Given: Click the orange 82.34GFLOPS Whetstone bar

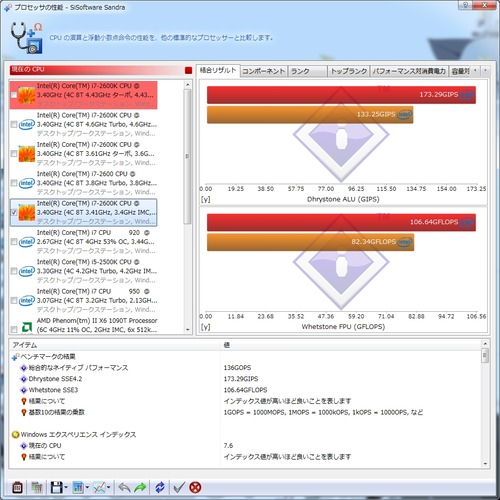Looking at the screenshot, I should tap(310, 242).
